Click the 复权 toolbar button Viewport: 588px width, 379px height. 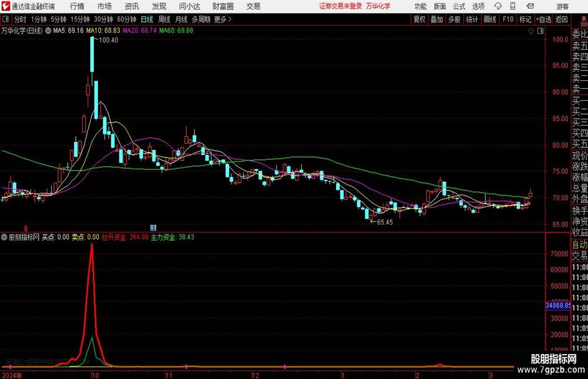419,19
